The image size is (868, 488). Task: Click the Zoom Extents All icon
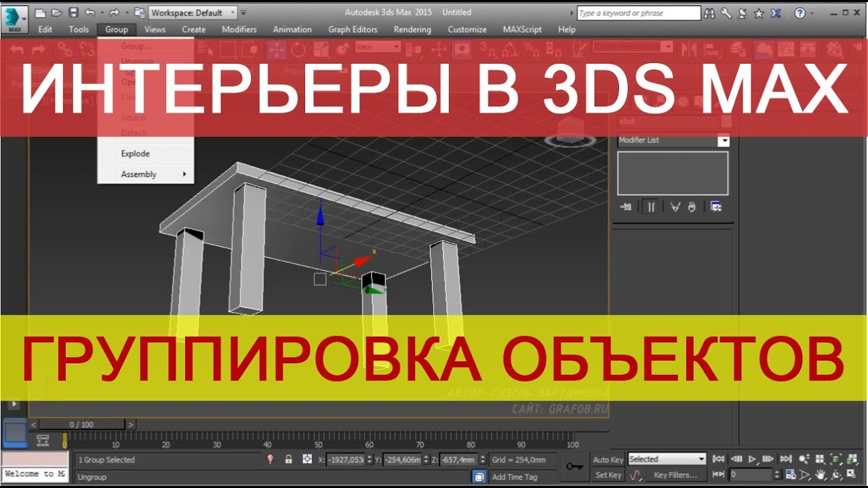(853, 460)
